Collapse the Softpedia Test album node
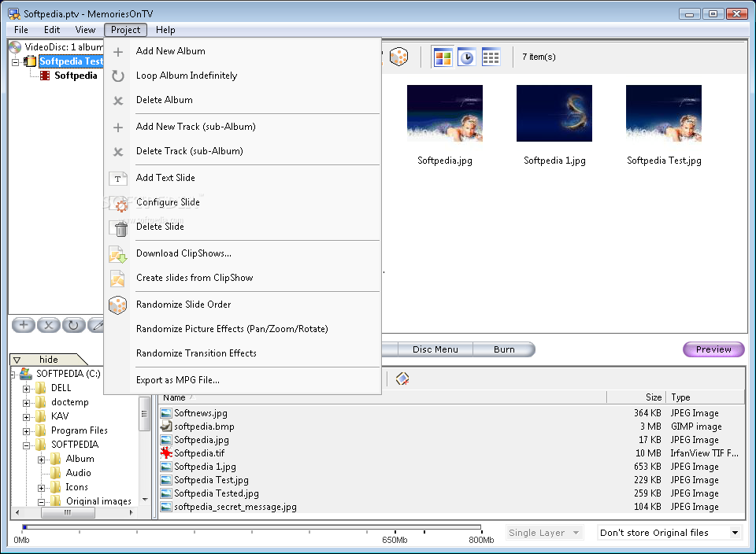The height and width of the screenshot is (554, 756). pos(16,62)
